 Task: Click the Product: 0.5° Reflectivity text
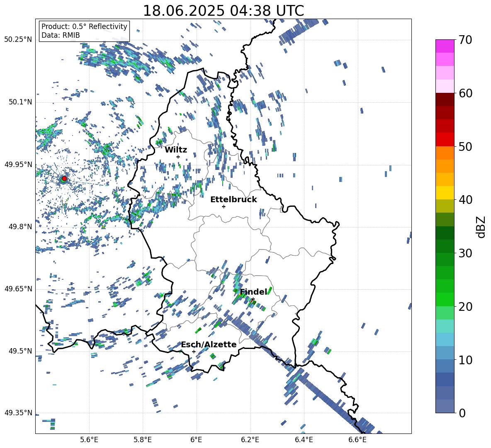pyautogui.click(x=84, y=26)
